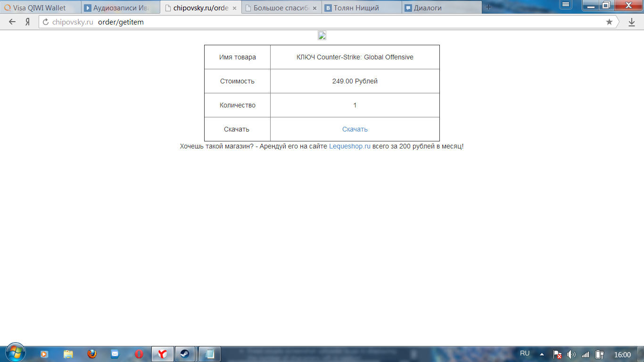Launch Opera from the taskbar

click(139, 354)
